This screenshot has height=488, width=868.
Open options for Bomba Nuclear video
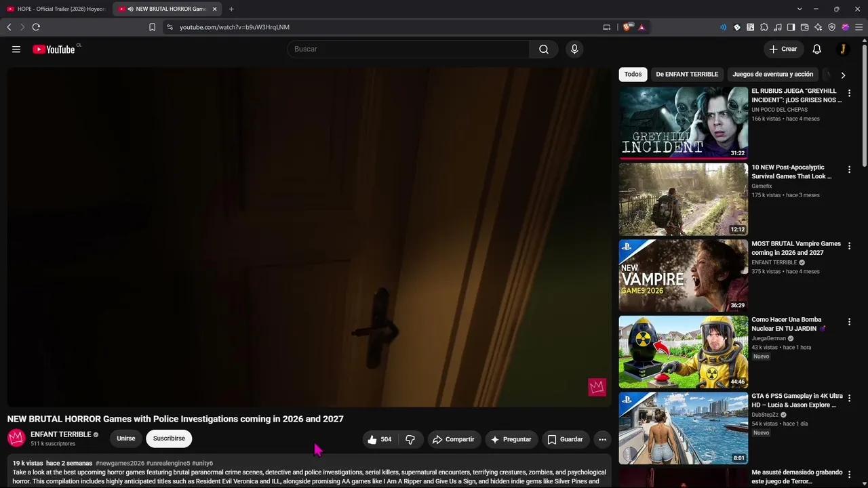(849, 322)
